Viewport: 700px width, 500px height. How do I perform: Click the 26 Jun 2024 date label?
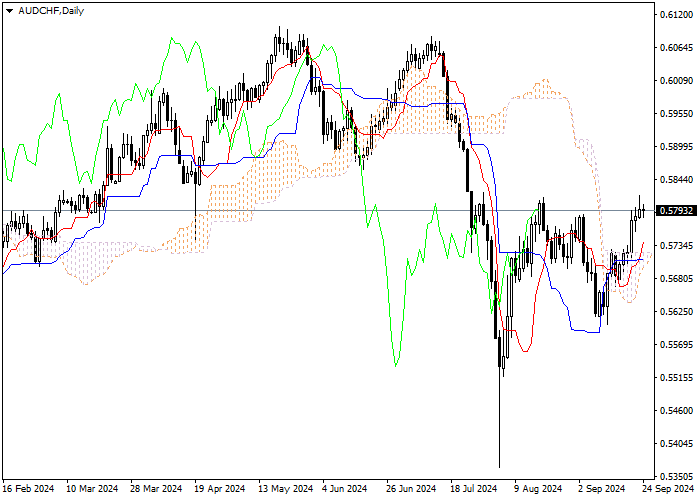coord(411,489)
